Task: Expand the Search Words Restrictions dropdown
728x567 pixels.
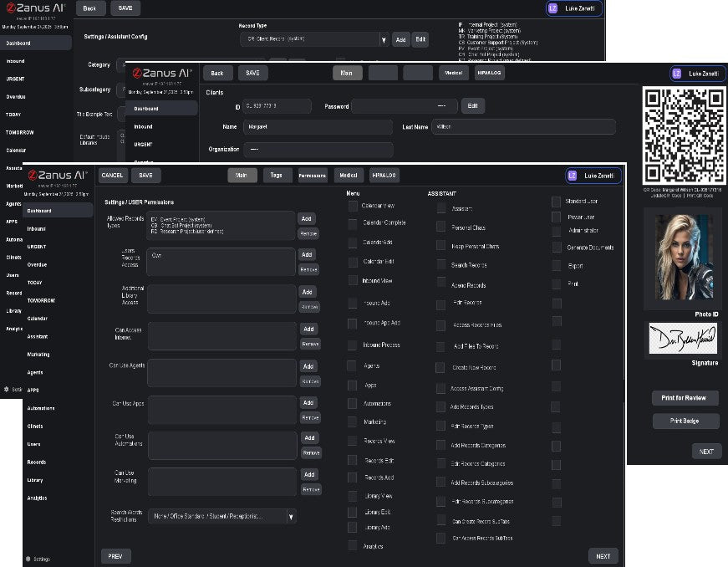Action: point(291,517)
